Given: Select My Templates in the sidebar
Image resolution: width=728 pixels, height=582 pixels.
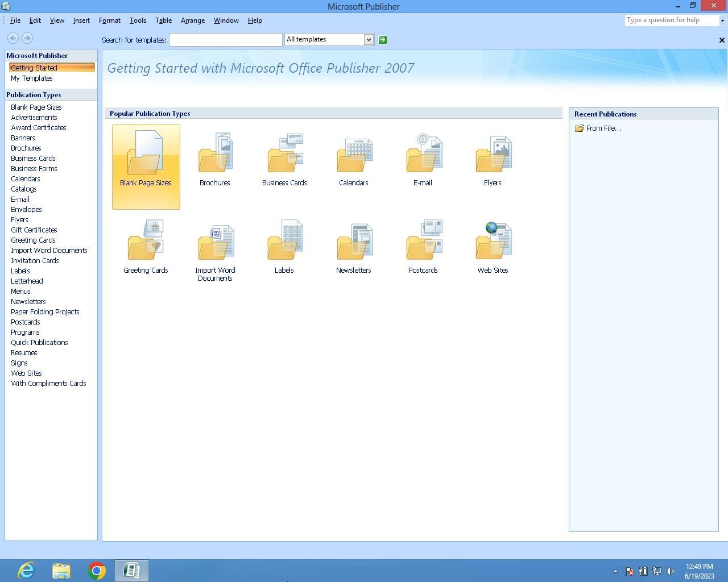Looking at the screenshot, I should (32, 78).
